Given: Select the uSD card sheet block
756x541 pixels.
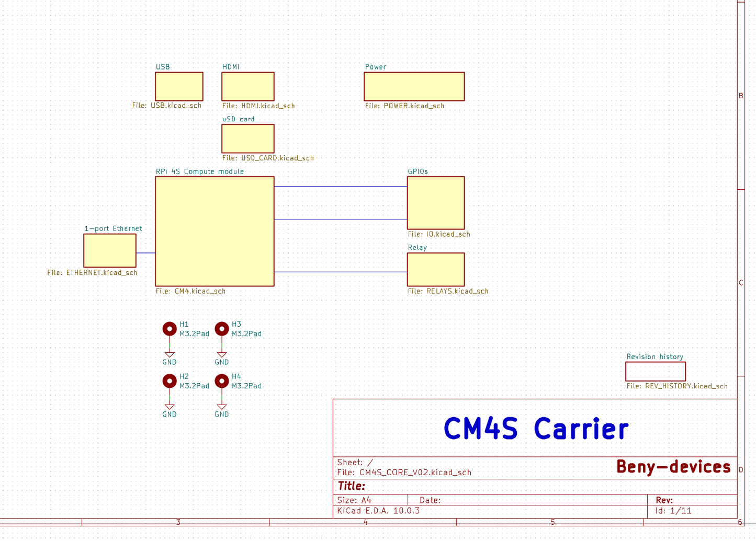Looking at the screenshot, I should [x=248, y=139].
